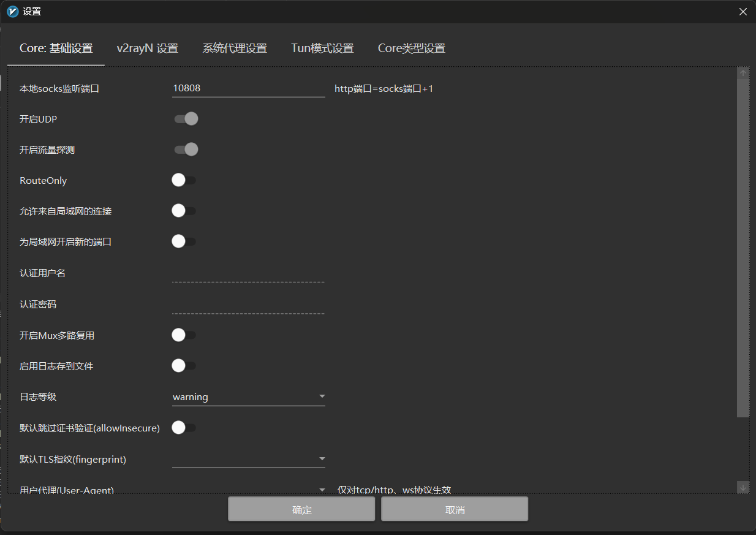Turn off the 开启流量探测 switch
756x535 pixels.
pos(186,150)
